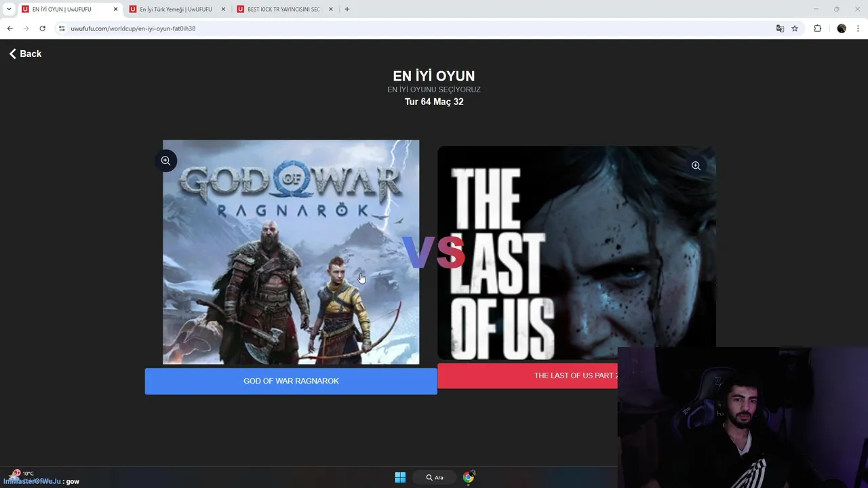Switch to BEST KICK TR YAYINCISINI tab
868x488 pixels.
coord(283,9)
